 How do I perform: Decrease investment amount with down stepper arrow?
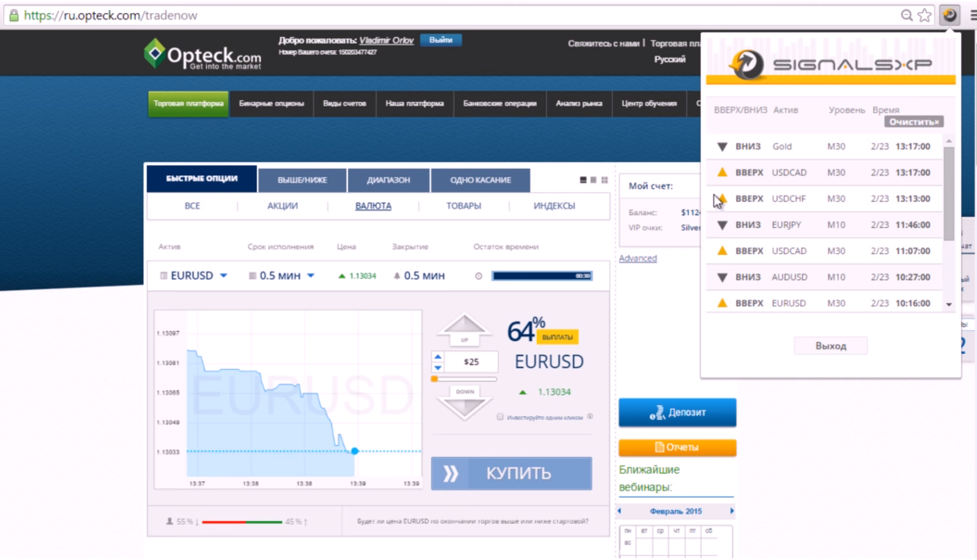point(438,367)
